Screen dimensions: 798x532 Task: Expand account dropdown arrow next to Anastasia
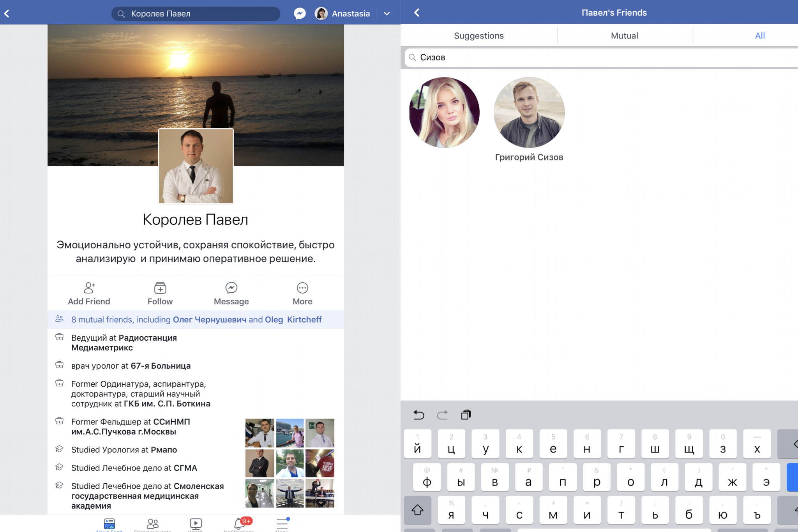(x=387, y=14)
